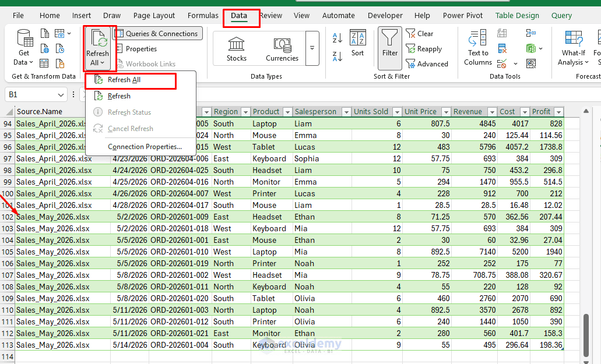Click the Get Data database icon
Screen dimensions: 601x364
(25, 38)
